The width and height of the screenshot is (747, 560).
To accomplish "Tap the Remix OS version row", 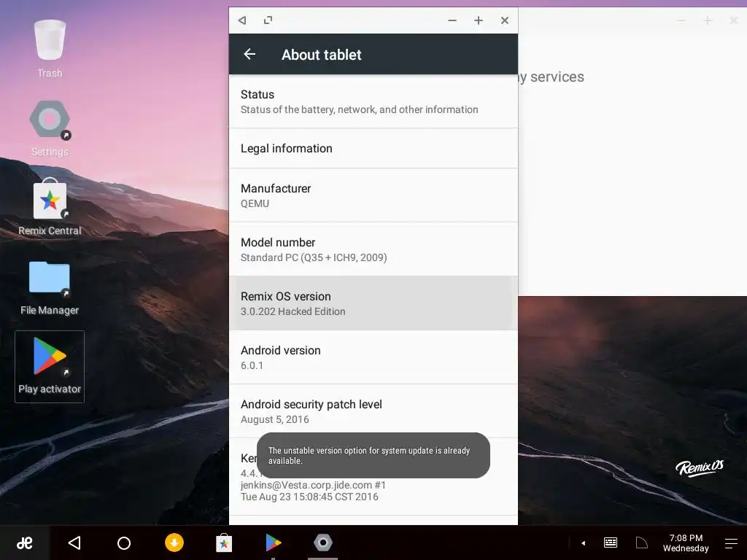I will (x=373, y=303).
